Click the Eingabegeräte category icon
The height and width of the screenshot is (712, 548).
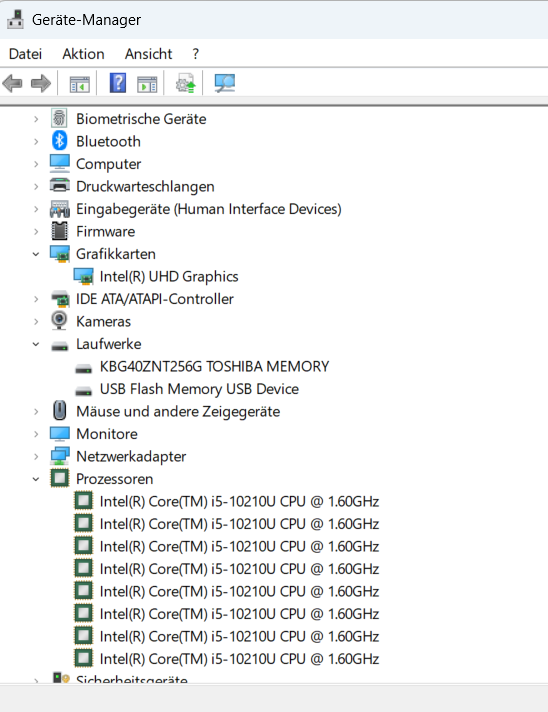[x=59, y=208]
